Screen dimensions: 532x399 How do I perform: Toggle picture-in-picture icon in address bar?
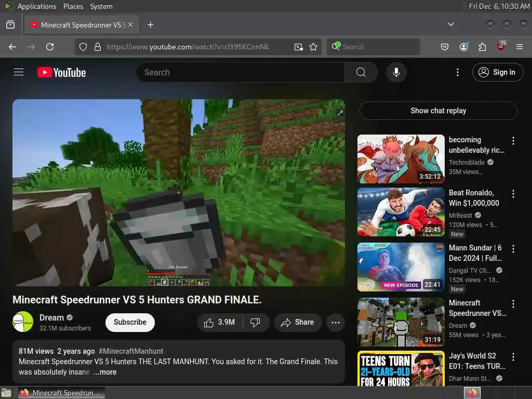click(x=298, y=47)
